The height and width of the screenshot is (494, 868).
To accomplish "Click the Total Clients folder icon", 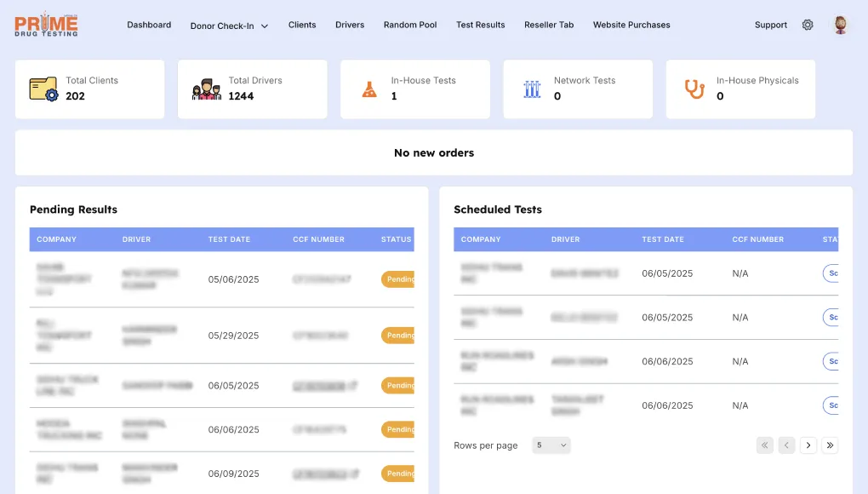I will tap(43, 89).
